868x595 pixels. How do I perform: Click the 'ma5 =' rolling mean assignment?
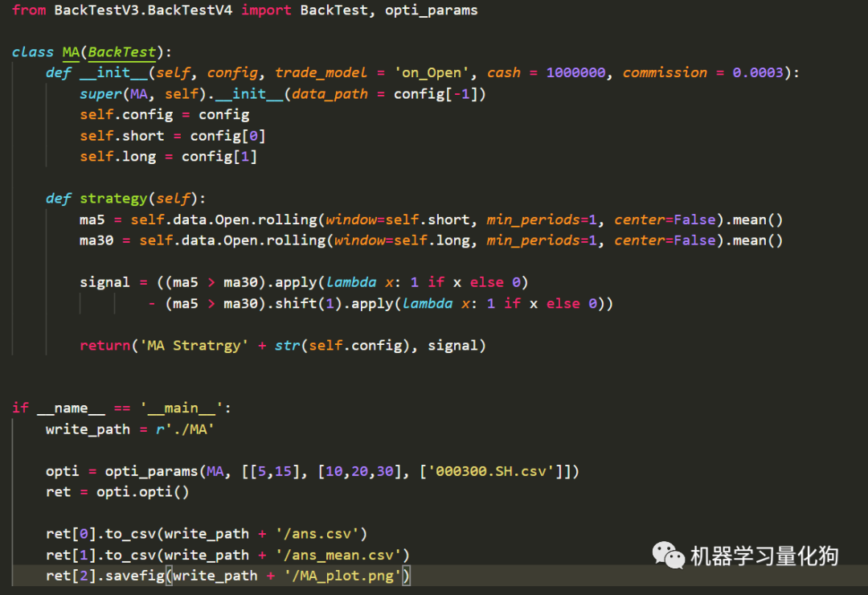(x=432, y=220)
